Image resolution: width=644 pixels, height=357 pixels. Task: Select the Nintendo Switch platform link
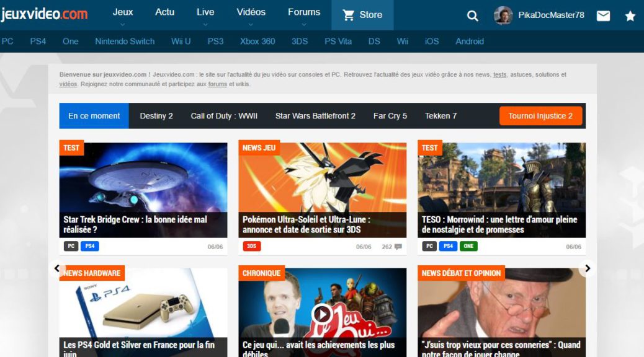(x=125, y=42)
